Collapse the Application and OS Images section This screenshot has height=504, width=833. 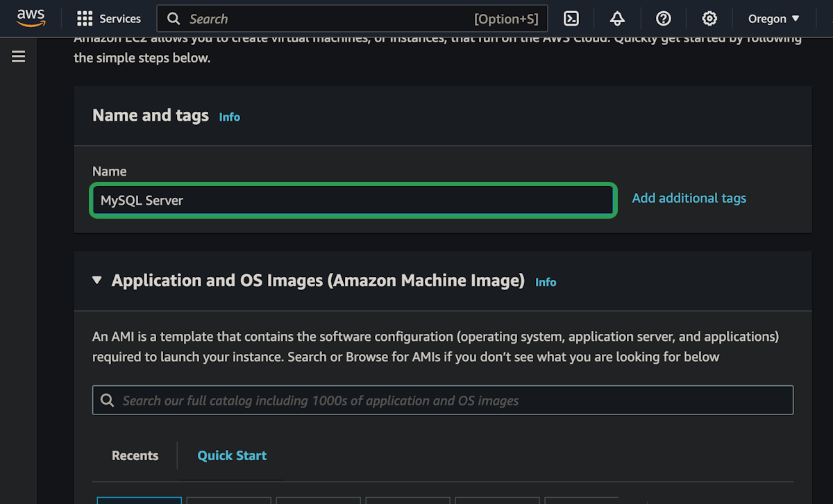coord(97,280)
